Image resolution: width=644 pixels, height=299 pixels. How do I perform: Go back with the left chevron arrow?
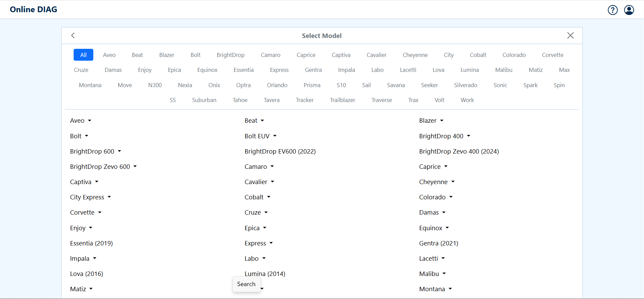point(73,36)
